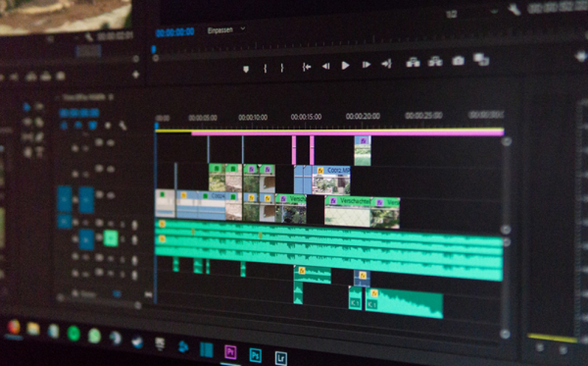Image resolution: width=588 pixels, height=366 pixels.
Task: Go to Out point
Action: click(x=387, y=64)
